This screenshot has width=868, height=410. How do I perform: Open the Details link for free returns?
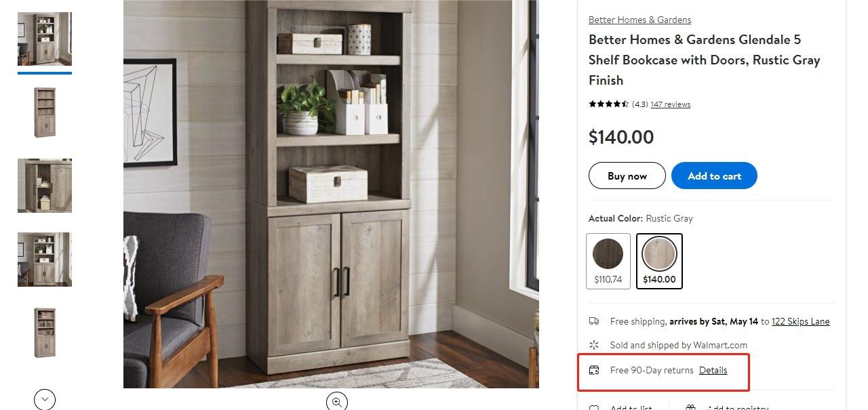713,370
